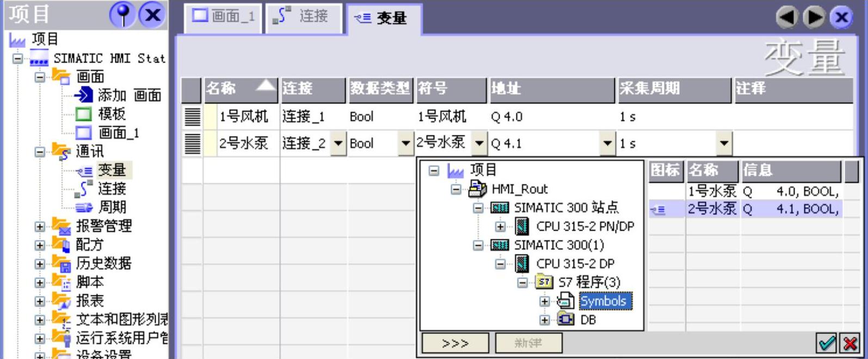Close the 项目 project panel
868x359 pixels.
[152, 15]
